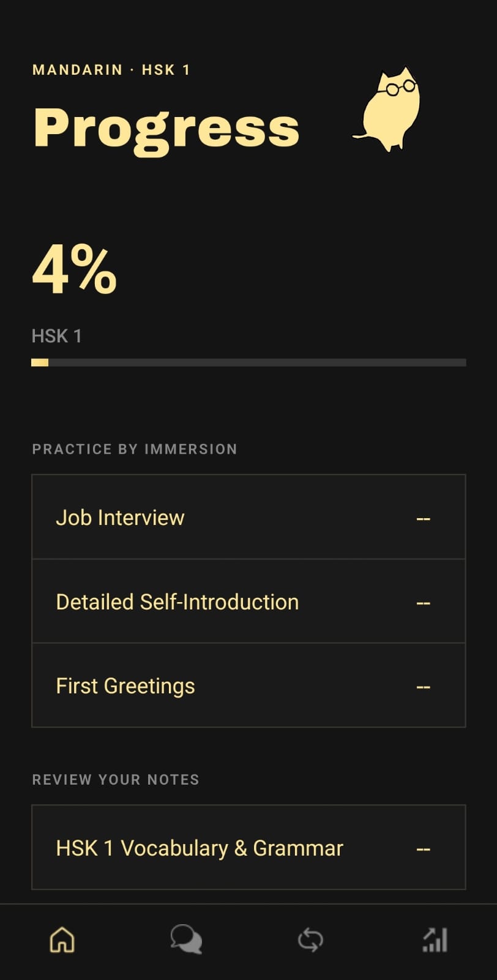Select Detailed Self-Introduction practice row
497x980 pixels.
[x=248, y=601]
